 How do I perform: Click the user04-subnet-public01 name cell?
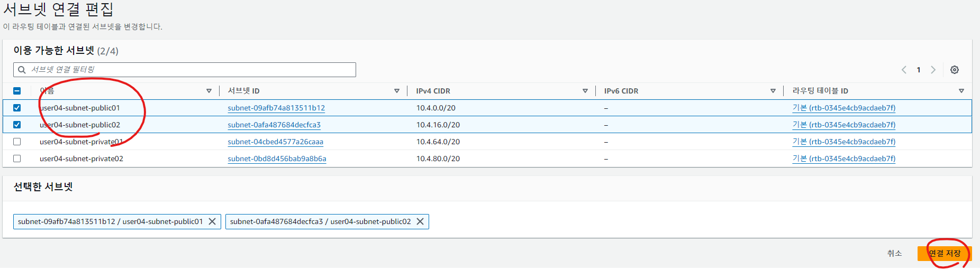click(79, 108)
